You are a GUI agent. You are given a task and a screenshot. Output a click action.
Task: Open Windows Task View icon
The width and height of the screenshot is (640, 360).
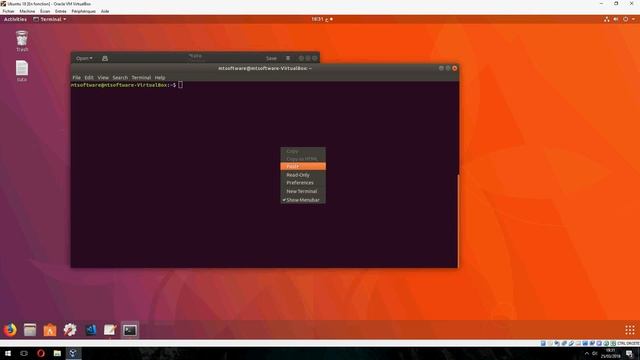[24, 353]
